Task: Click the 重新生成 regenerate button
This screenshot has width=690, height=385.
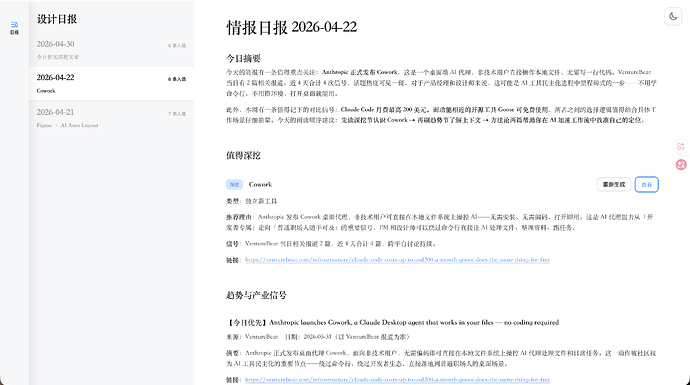Action: click(x=614, y=184)
